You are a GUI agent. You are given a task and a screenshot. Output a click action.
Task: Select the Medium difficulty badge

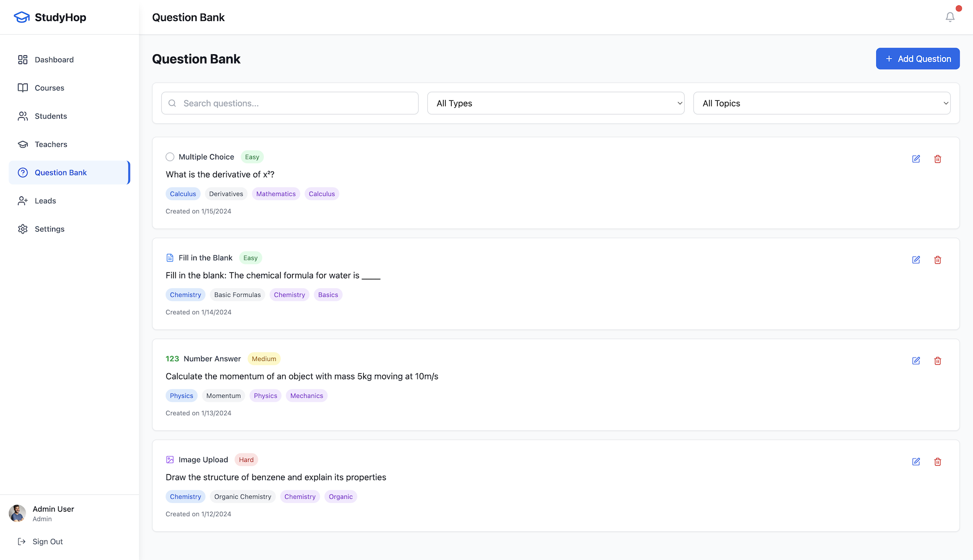pos(264,359)
